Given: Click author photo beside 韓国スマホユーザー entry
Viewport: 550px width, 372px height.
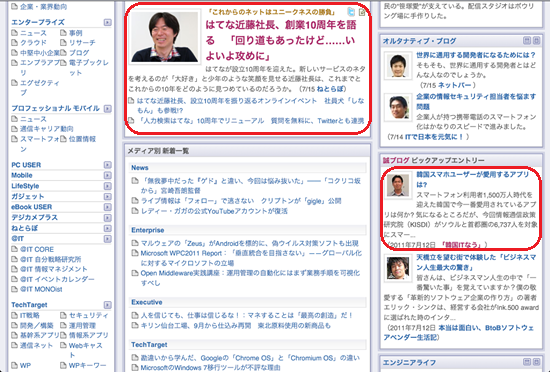Looking at the screenshot, I should 398,185.
